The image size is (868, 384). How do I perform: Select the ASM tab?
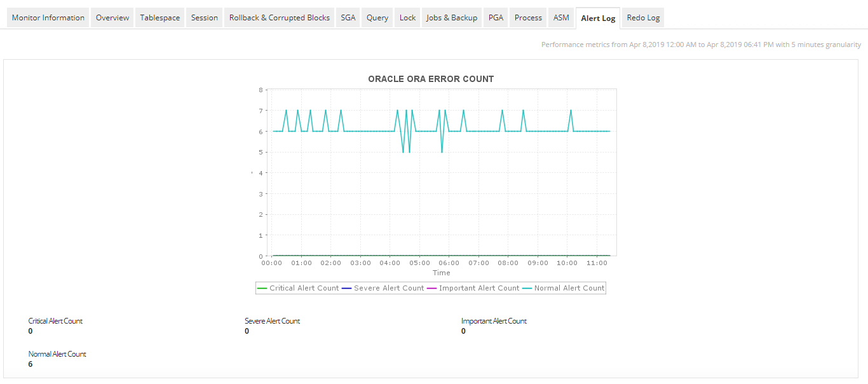[x=560, y=17]
